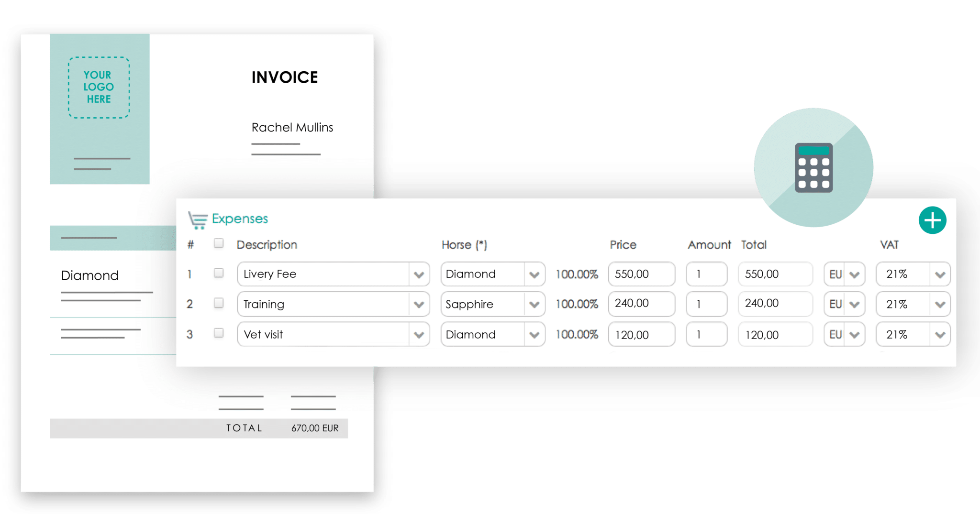The height and width of the screenshot is (515, 980).
Task: Click the Horse (*) column header
Action: [x=464, y=245]
